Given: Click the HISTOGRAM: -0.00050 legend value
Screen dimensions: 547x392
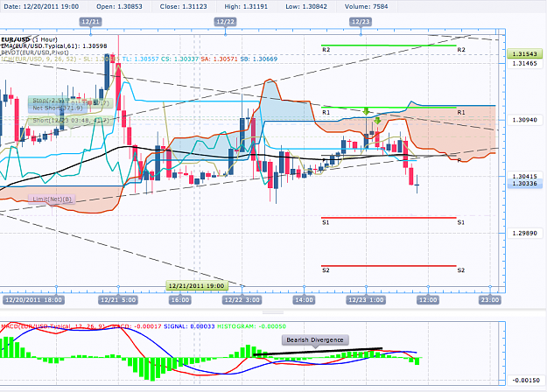Looking at the screenshot, I should tap(251, 326).
